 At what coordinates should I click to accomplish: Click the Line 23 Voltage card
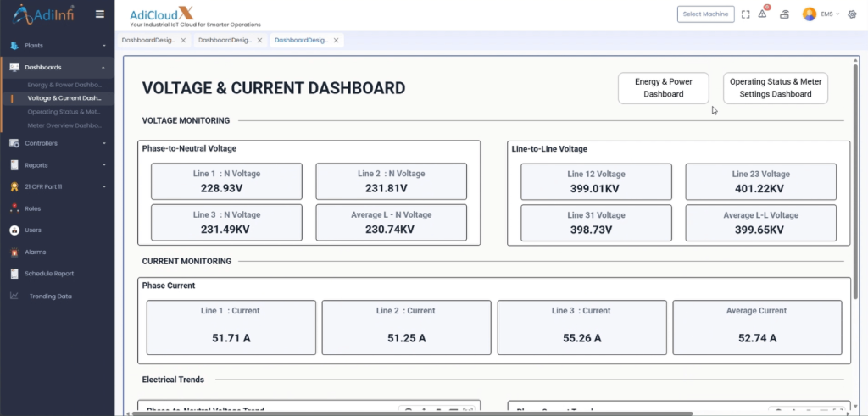click(760, 181)
